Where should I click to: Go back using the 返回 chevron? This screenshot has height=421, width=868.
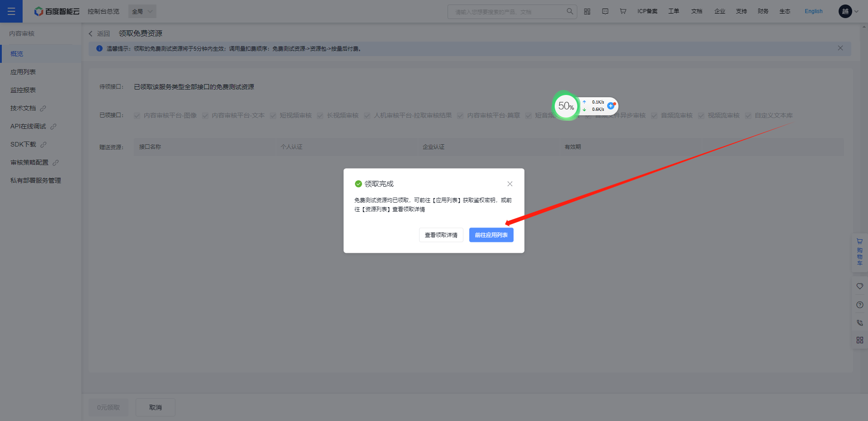point(91,33)
